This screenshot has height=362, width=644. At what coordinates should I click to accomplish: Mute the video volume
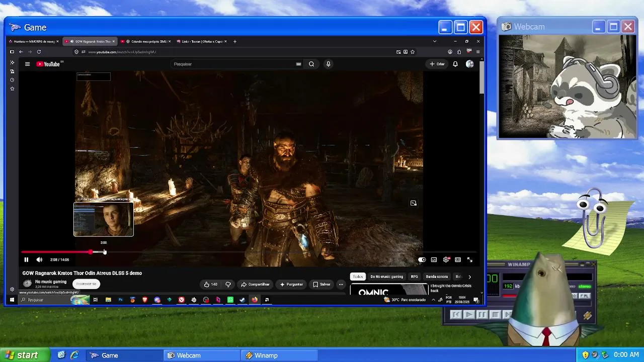[x=39, y=260]
